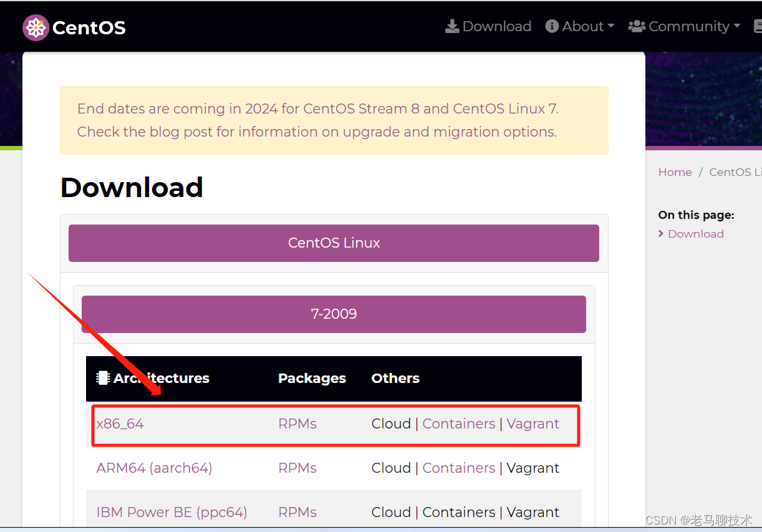Open RPMs link in IBM Power BE row
762x532 pixels.
pos(297,512)
